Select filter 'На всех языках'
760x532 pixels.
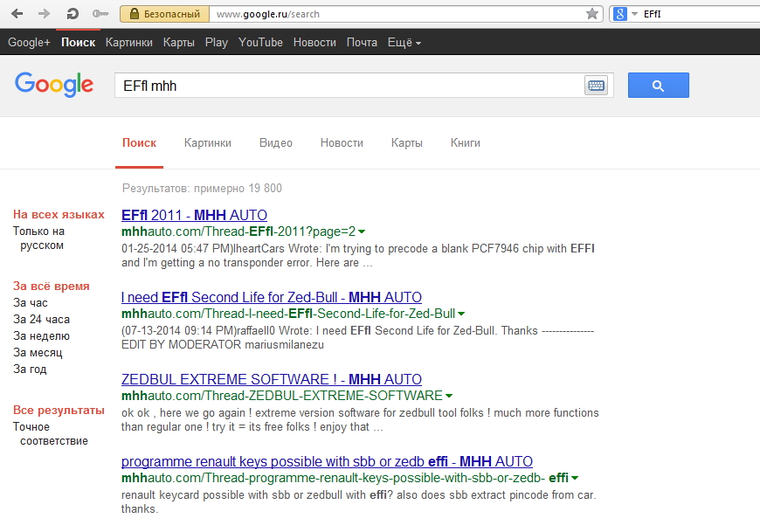[59, 215]
